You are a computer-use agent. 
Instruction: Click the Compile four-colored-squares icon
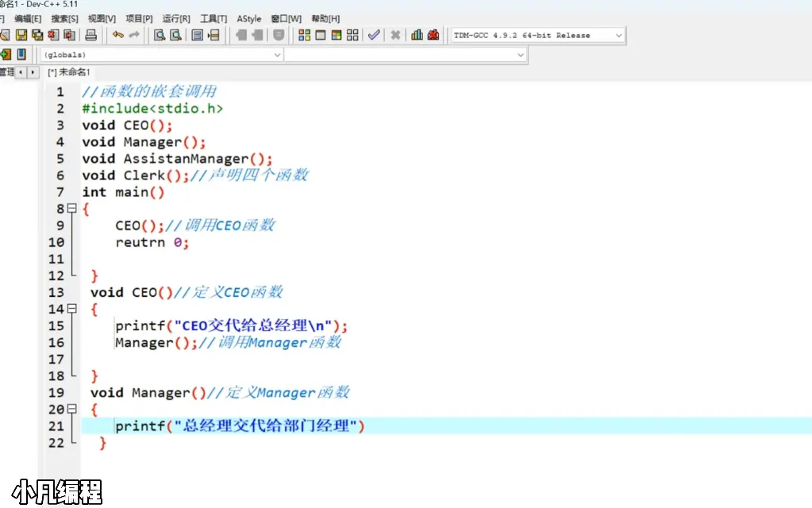305,35
